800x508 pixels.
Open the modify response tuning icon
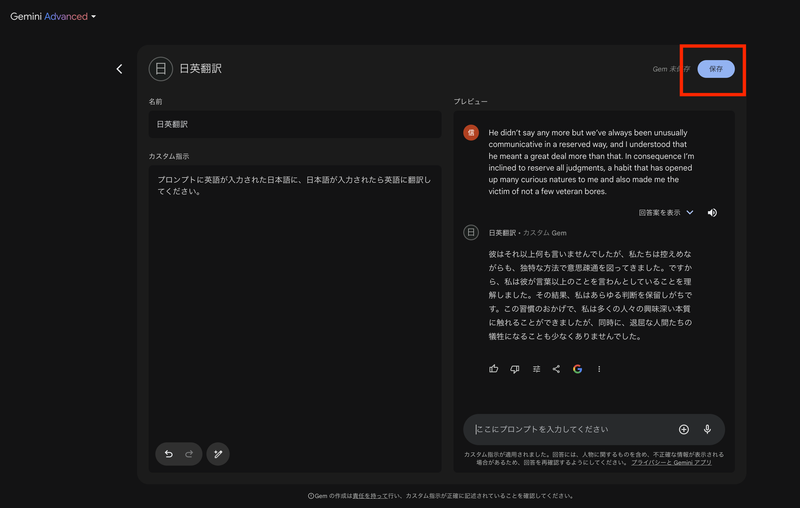tap(536, 369)
